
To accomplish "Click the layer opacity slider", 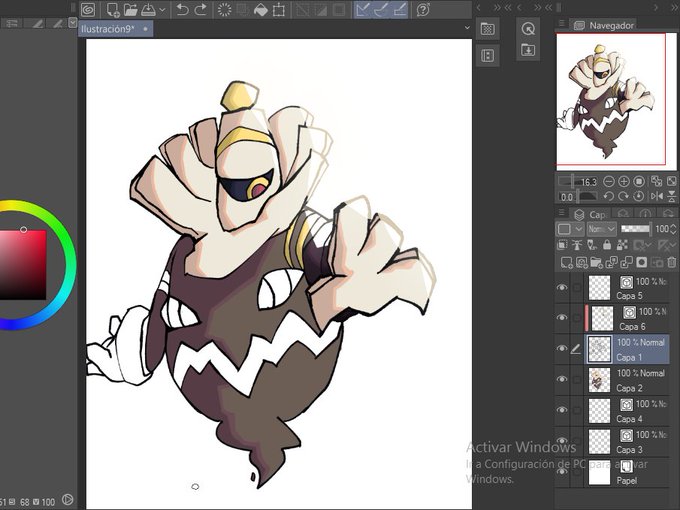I will pos(635,229).
